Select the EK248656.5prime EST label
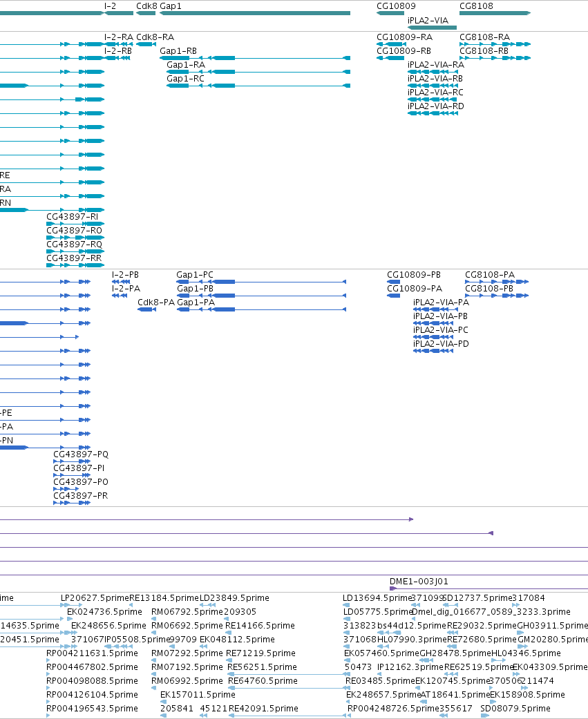 tap(108, 626)
